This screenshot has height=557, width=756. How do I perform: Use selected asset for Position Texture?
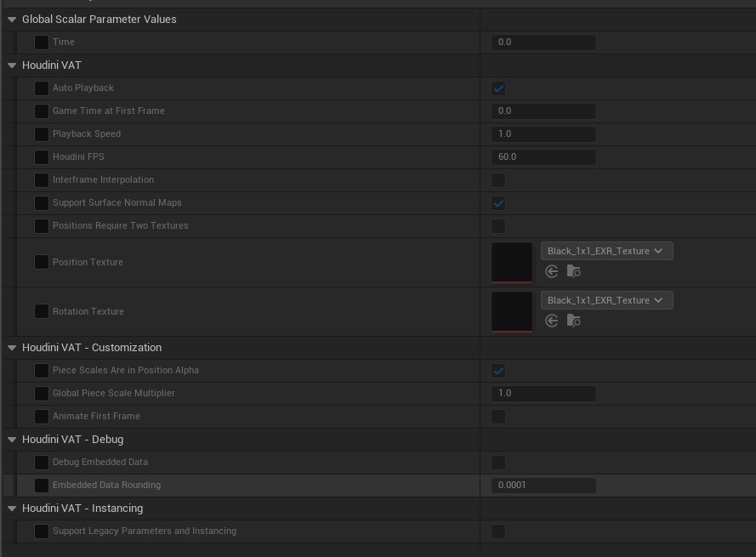coord(552,271)
